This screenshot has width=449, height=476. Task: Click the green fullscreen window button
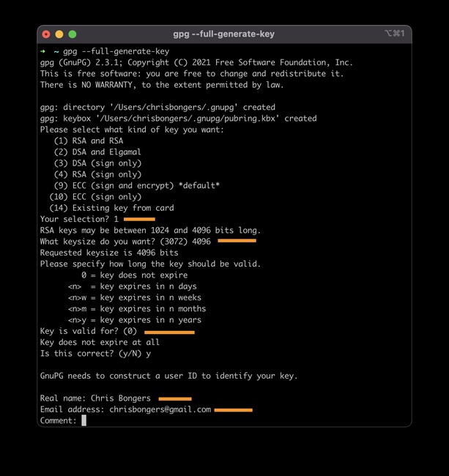tap(73, 34)
